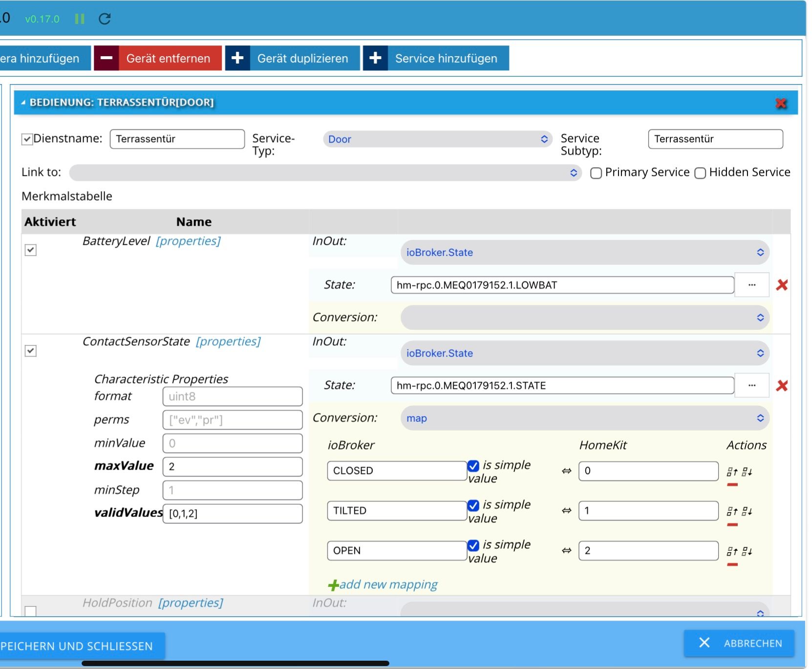
Task: Click the Service Subtyp input field
Action: click(x=715, y=139)
